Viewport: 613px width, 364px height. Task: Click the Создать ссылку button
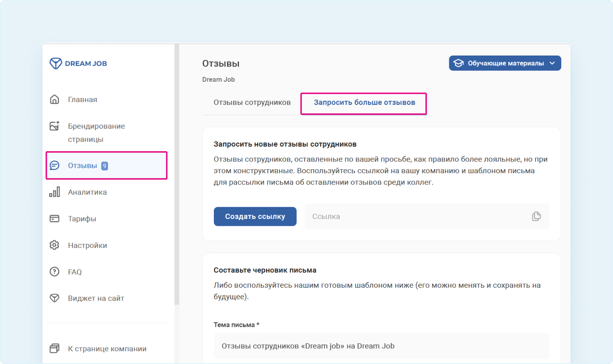pos(255,216)
